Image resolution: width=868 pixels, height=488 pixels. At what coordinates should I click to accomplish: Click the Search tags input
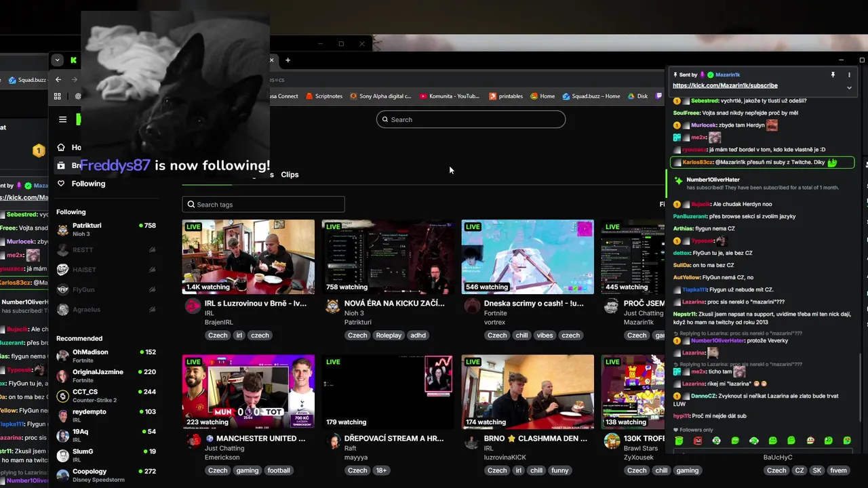tap(263, 204)
